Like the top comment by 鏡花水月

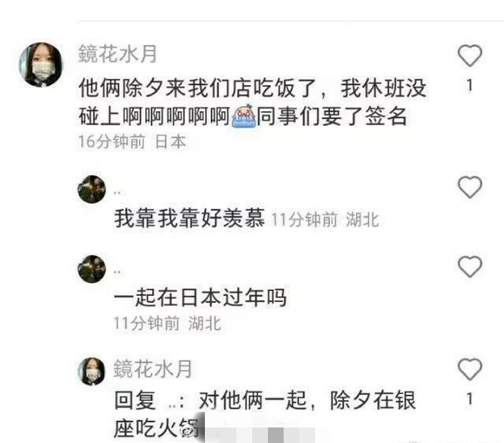click(469, 55)
